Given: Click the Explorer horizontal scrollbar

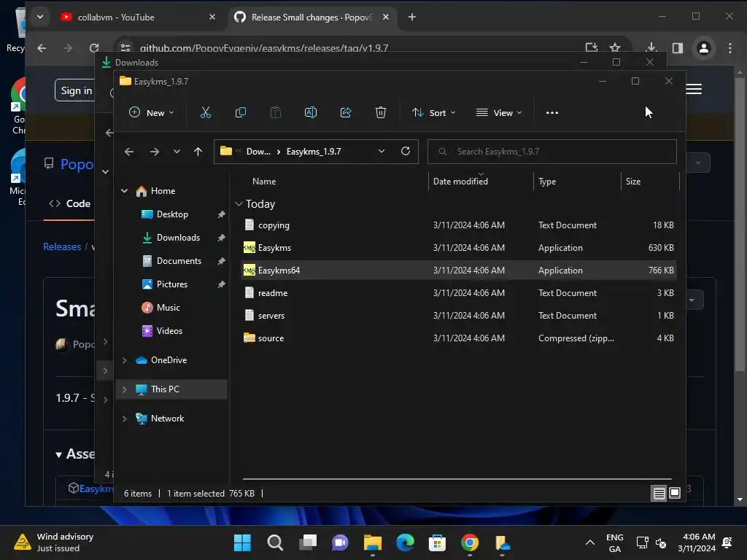Looking at the screenshot, I should (457, 478).
